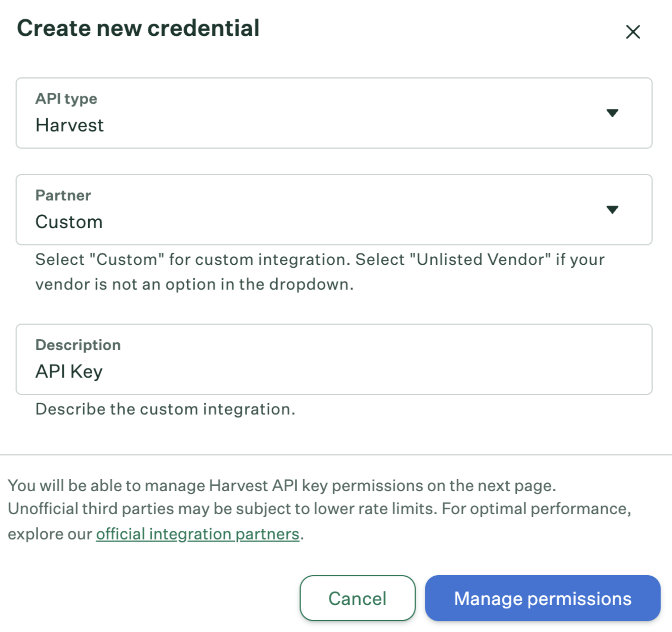Click the "Describe the custom integration" hint
Viewport: 672px width, 632px height.
point(165,409)
